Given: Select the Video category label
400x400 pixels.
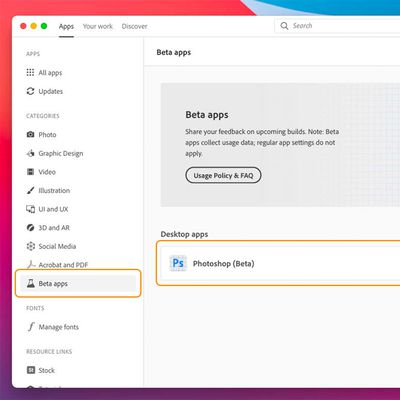Looking at the screenshot, I should [x=47, y=172].
